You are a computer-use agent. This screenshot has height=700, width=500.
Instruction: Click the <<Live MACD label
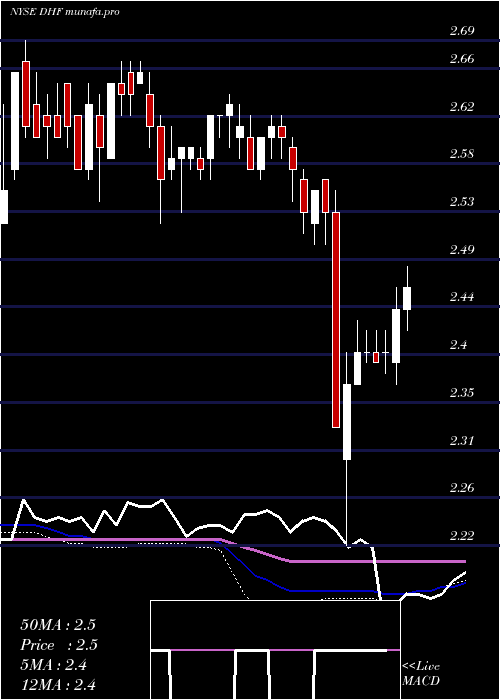[421, 674]
